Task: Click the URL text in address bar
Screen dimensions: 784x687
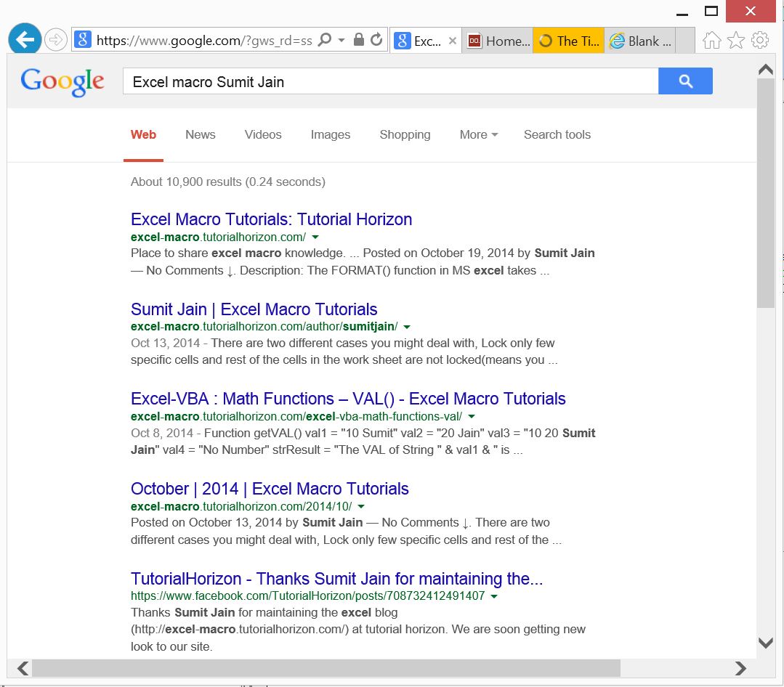Action: tap(204, 41)
